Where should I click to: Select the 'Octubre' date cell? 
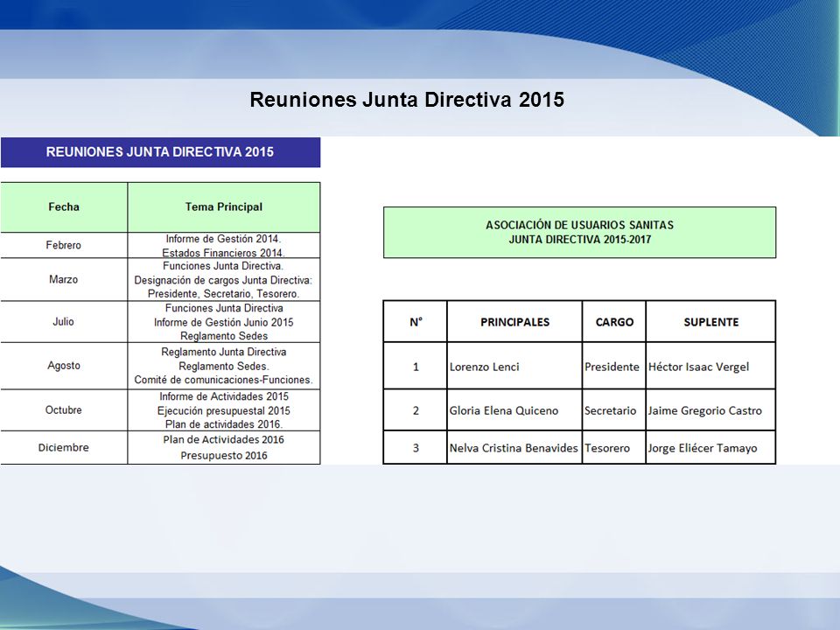pos(64,410)
